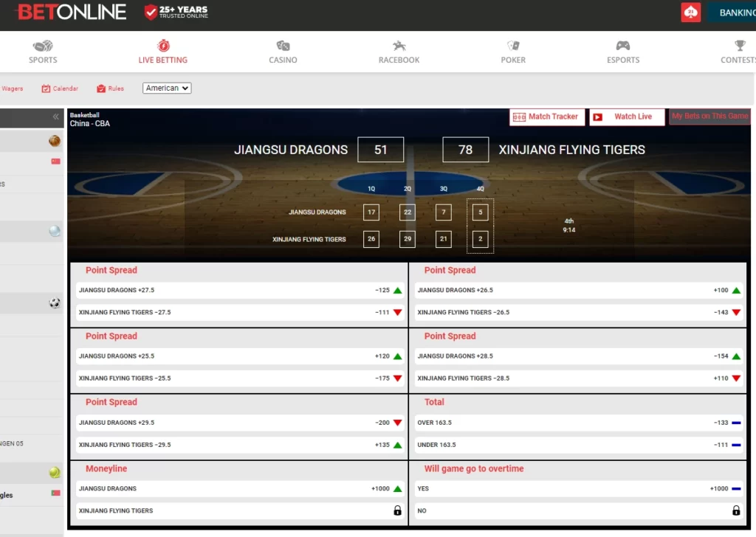Click the Racebook horse icon
The image size is (756, 537).
click(398, 46)
